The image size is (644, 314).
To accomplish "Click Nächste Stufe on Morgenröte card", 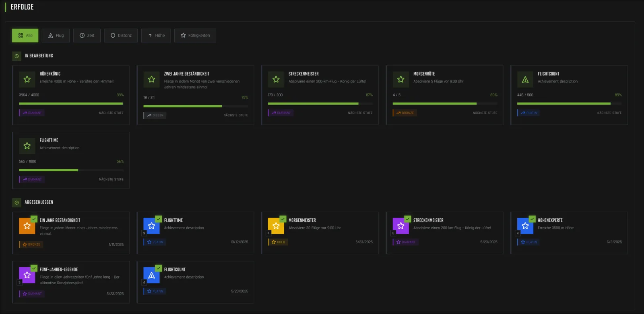I will pos(485,113).
